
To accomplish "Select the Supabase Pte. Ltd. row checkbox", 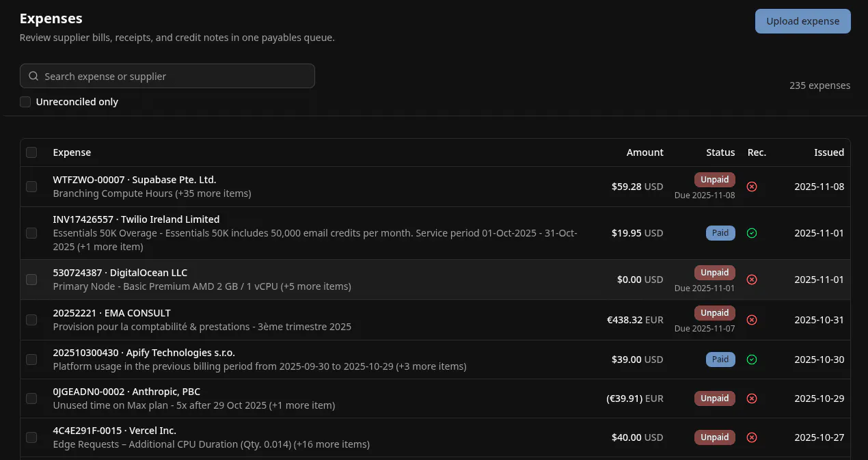I will click(x=31, y=187).
